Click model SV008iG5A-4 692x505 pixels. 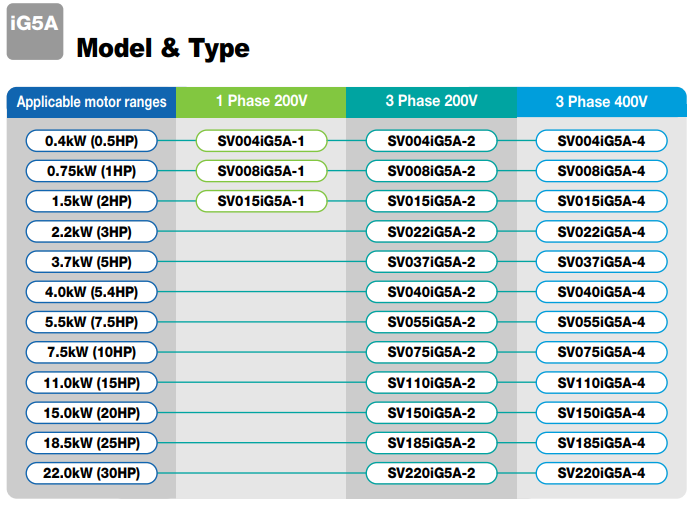[601, 171]
